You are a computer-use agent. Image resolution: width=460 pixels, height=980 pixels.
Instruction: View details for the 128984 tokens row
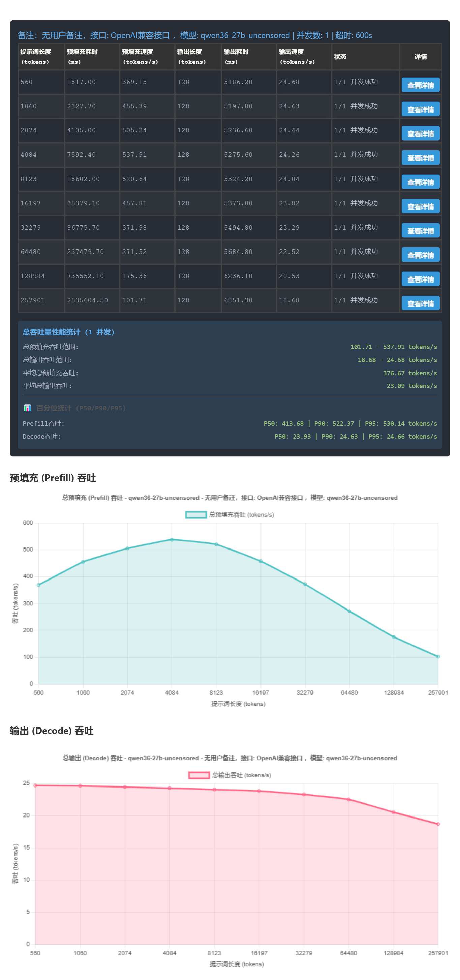click(420, 279)
